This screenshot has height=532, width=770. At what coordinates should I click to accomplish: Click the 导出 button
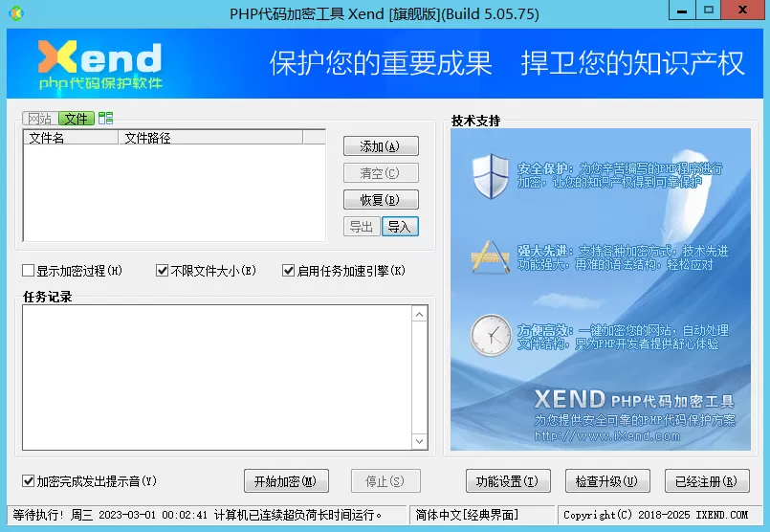click(x=362, y=227)
